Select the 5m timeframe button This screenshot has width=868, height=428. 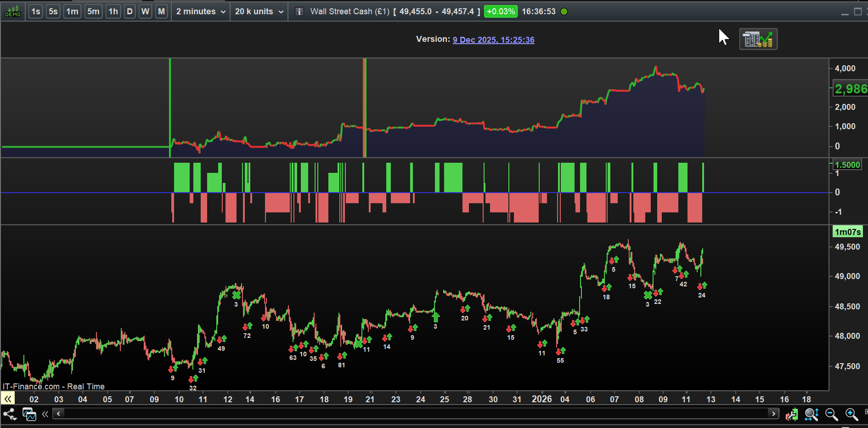point(93,11)
